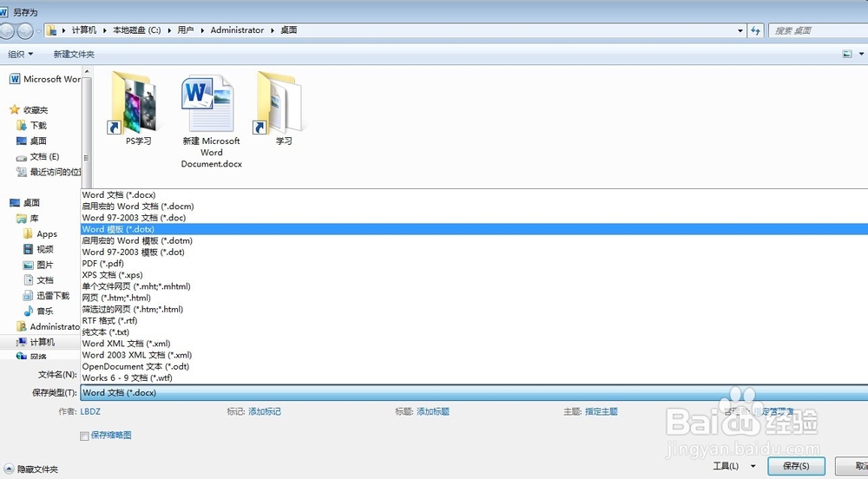Click Administrator in the address breadcrumb

237,30
